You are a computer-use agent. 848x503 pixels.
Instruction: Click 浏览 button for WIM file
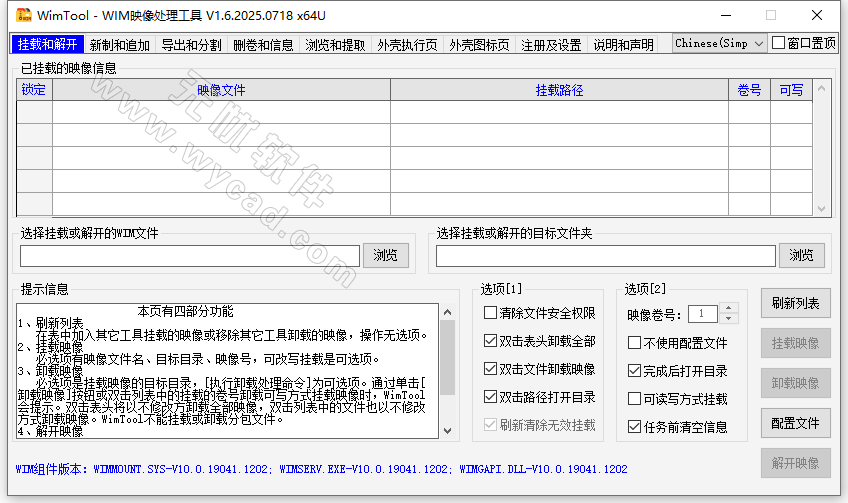point(386,256)
